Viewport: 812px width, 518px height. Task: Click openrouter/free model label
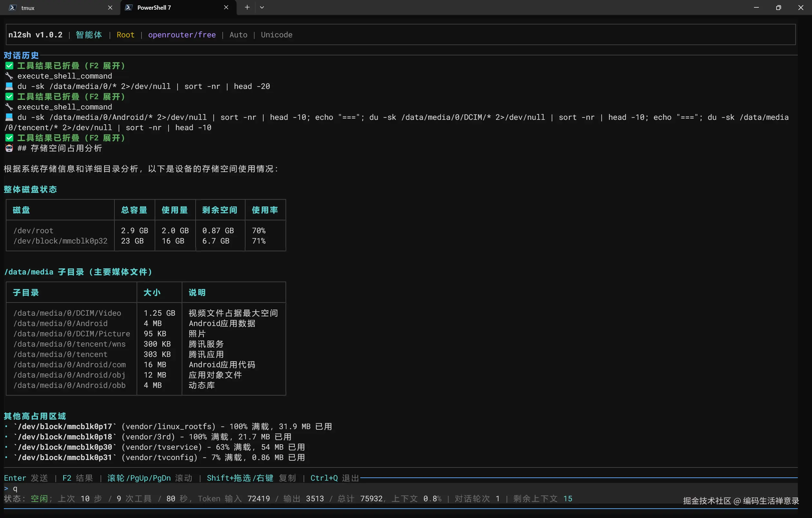(x=182, y=35)
